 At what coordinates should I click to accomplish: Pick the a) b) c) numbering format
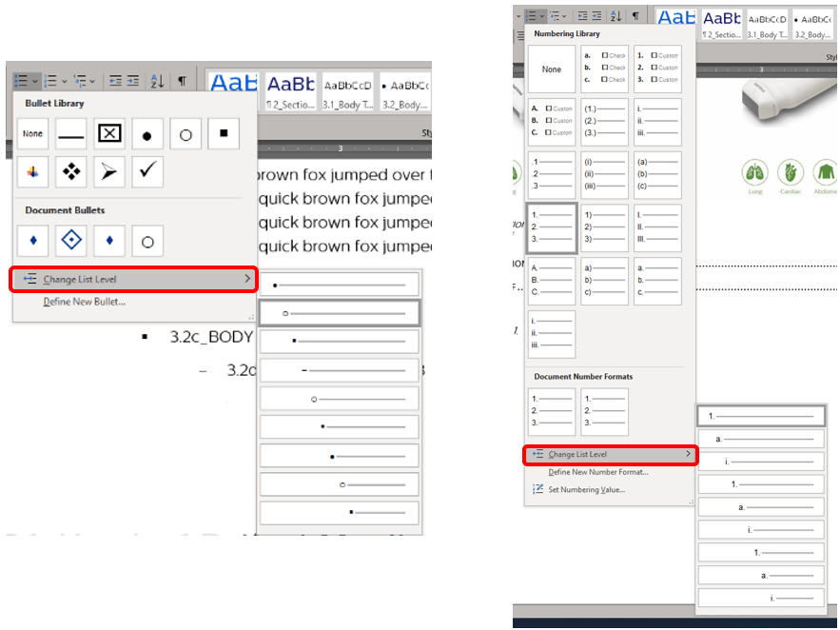[x=605, y=282]
